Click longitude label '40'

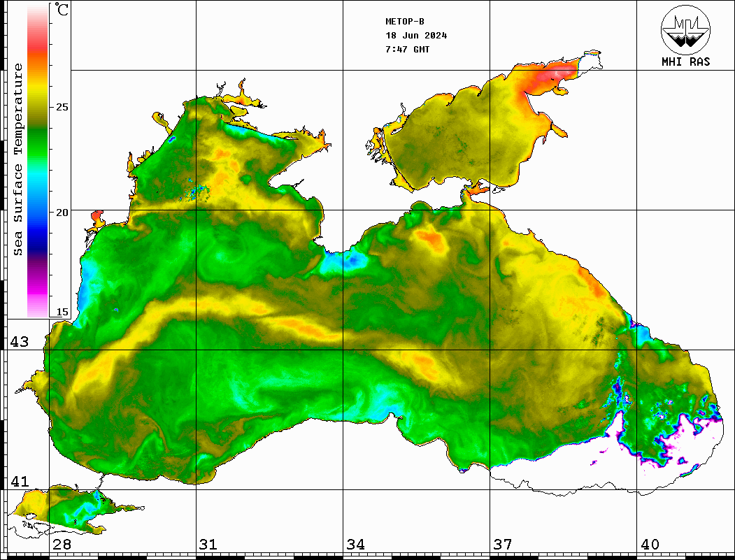(650, 544)
